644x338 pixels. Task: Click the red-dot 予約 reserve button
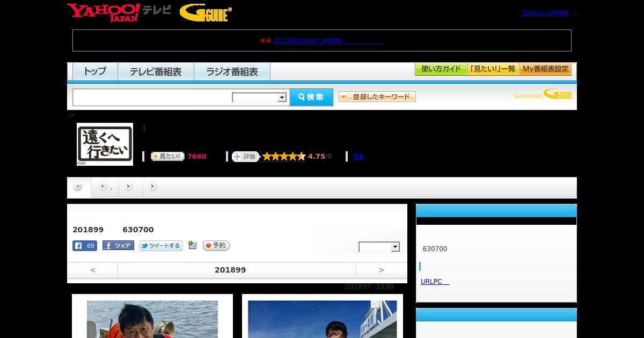coord(216,245)
